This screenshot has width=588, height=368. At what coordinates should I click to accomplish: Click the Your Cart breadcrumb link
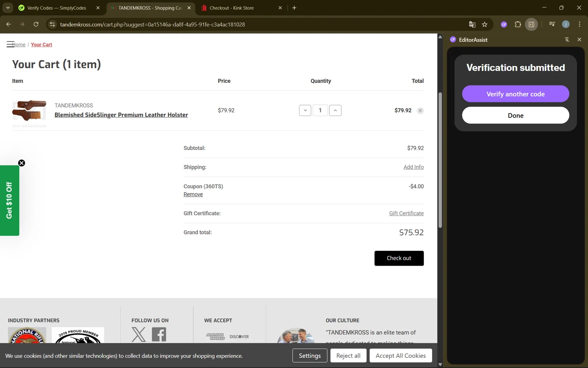coord(42,45)
